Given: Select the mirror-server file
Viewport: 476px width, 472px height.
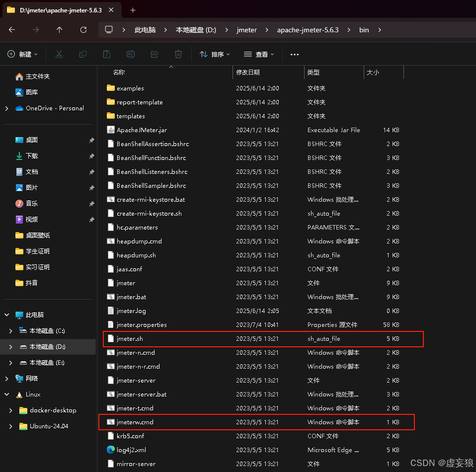Looking at the screenshot, I should click(136, 464).
